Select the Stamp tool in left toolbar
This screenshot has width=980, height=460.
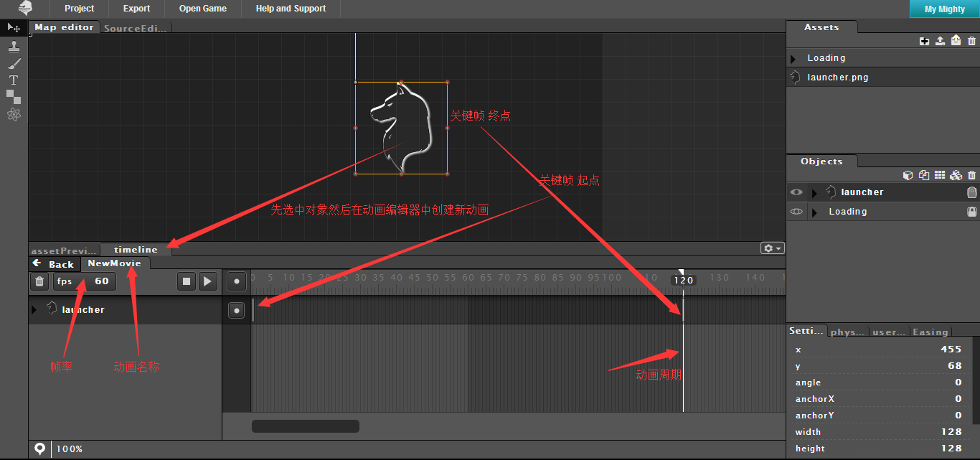click(14, 46)
